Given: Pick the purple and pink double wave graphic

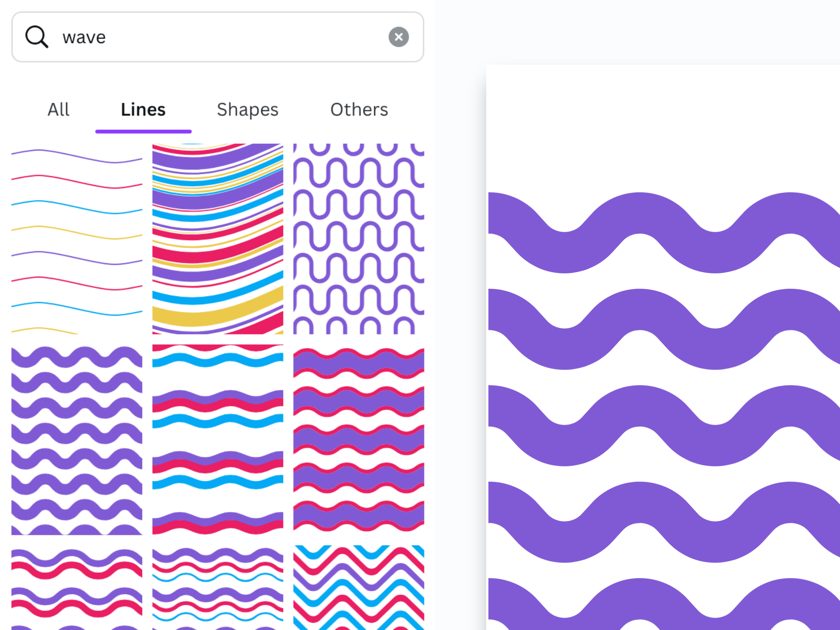Looking at the screenshot, I should [77, 587].
